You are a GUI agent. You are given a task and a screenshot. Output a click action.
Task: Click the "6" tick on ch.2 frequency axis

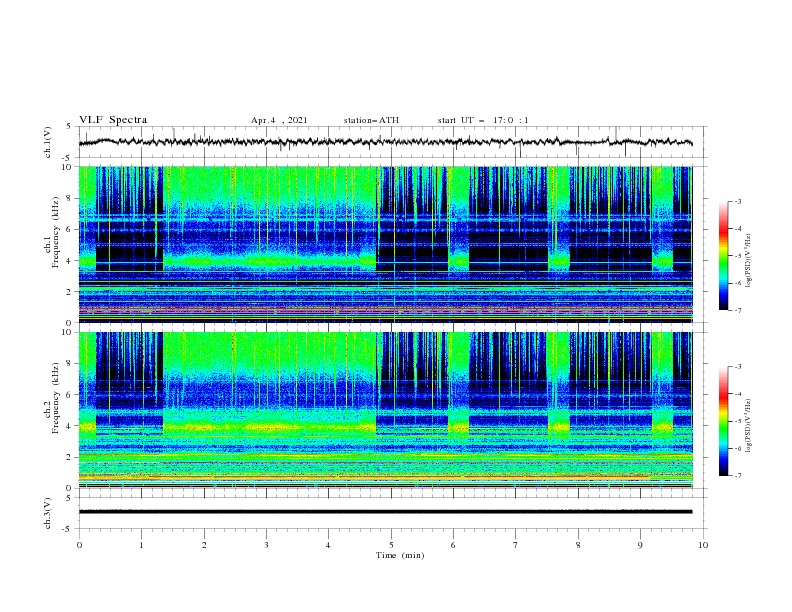click(69, 394)
